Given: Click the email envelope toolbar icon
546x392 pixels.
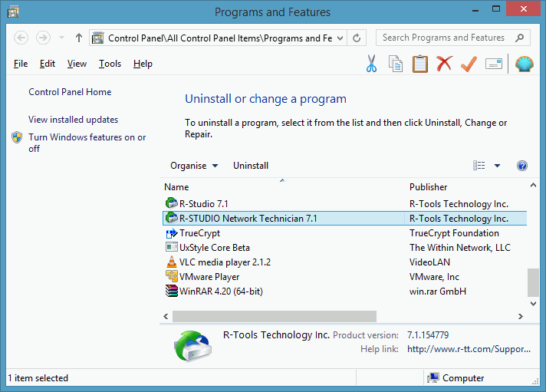Looking at the screenshot, I should pyautogui.click(x=493, y=64).
